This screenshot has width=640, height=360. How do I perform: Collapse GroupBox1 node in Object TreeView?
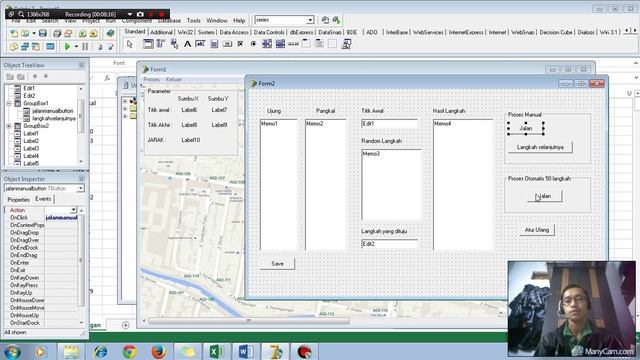[9, 103]
